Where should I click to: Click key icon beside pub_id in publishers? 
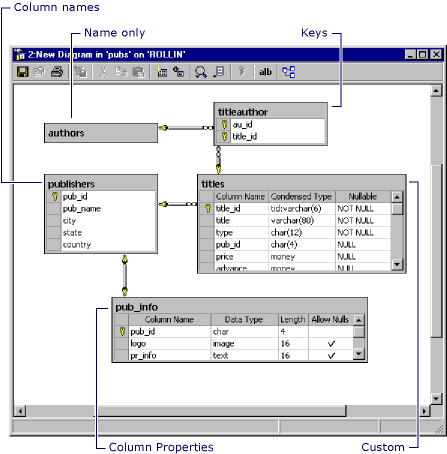pyautogui.click(x=55, y=197)
